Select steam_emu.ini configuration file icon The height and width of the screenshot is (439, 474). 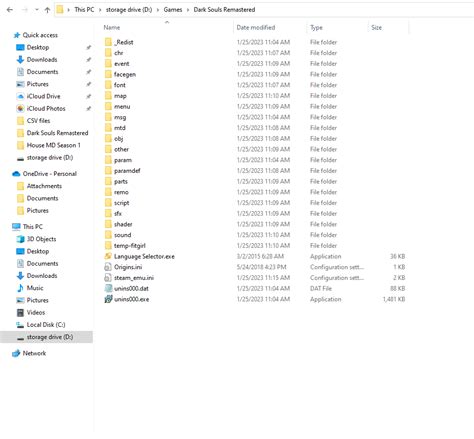108,278
